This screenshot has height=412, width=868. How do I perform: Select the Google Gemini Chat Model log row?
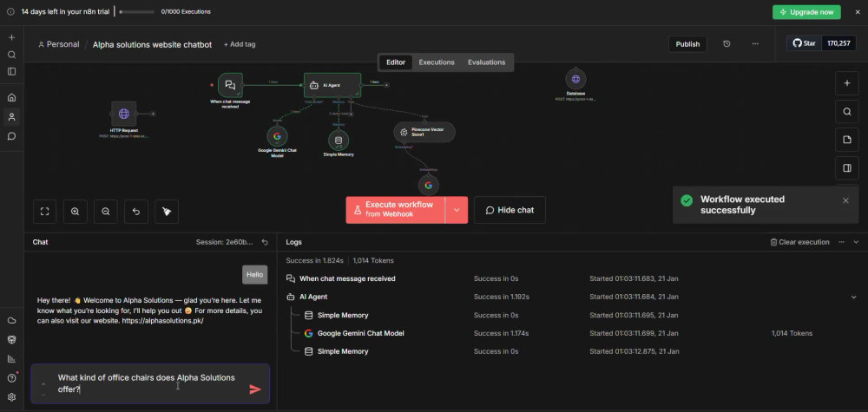571,333
